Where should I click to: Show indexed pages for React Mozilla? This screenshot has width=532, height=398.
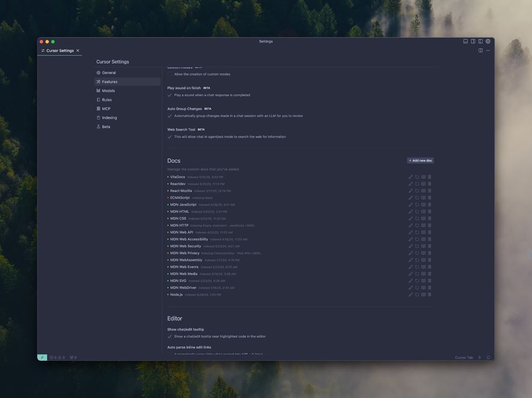point(423,191)
